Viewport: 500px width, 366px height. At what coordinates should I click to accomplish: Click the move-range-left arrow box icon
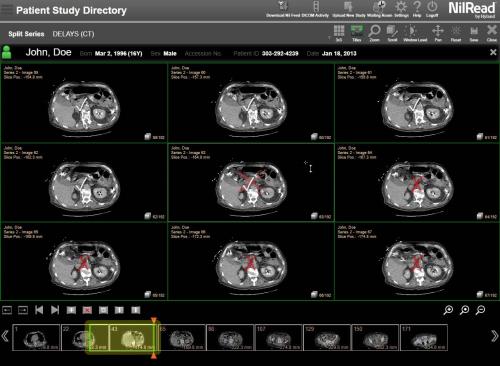[x=7, y=310]
